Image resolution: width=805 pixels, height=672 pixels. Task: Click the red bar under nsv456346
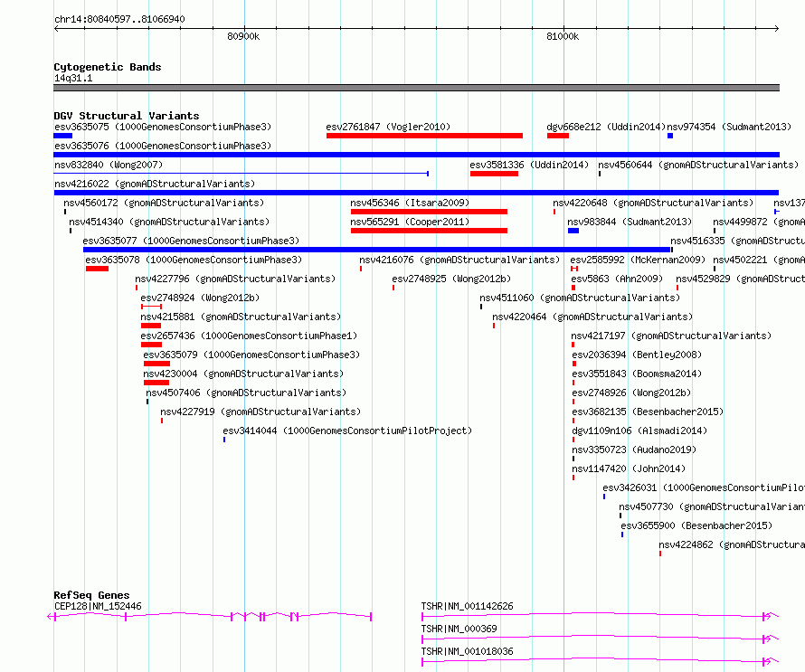tap(430, 212)
